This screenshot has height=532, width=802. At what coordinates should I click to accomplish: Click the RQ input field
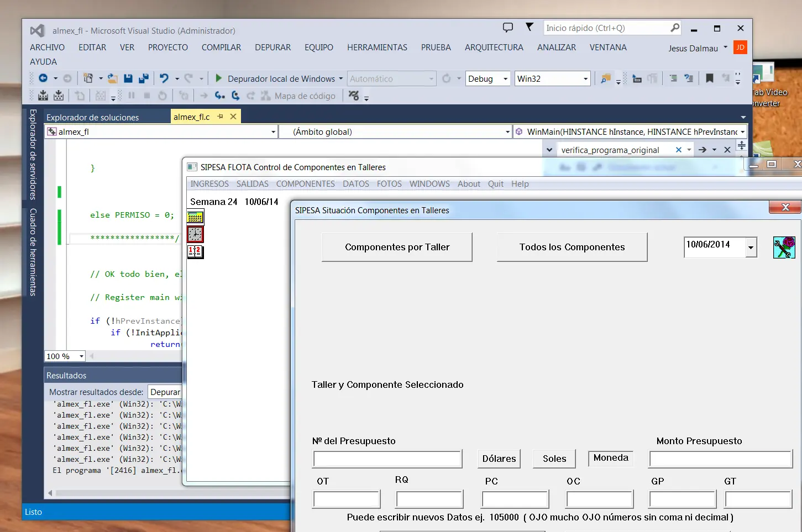coord(429,499)
